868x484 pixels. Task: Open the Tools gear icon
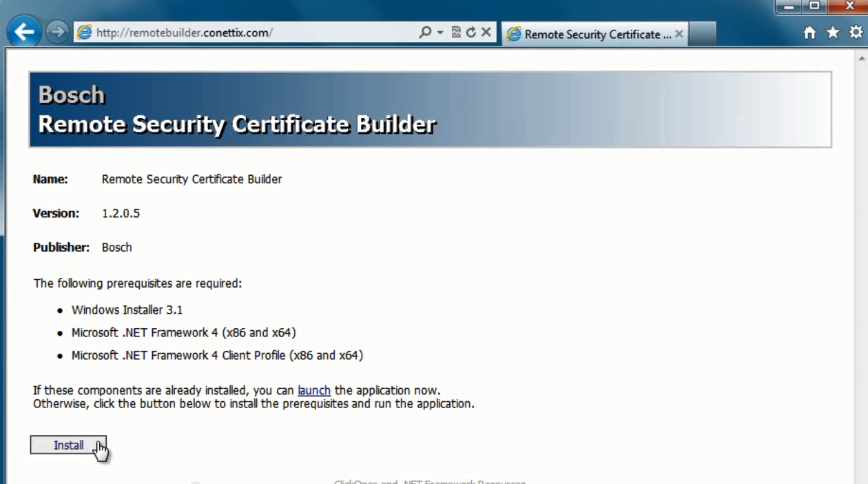pos(856,32)
